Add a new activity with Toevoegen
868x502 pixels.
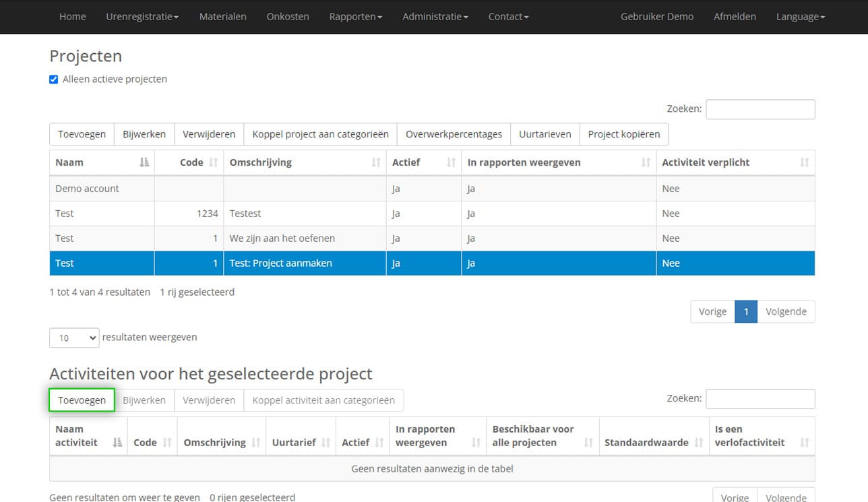click(82, 400)
